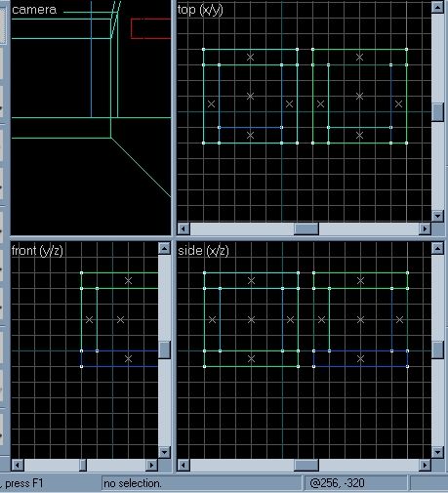The width and height of the screenshot is (448, 493).
Task: Click right arrow of front view horizontal scrollbar
Action: coord(151,465)
